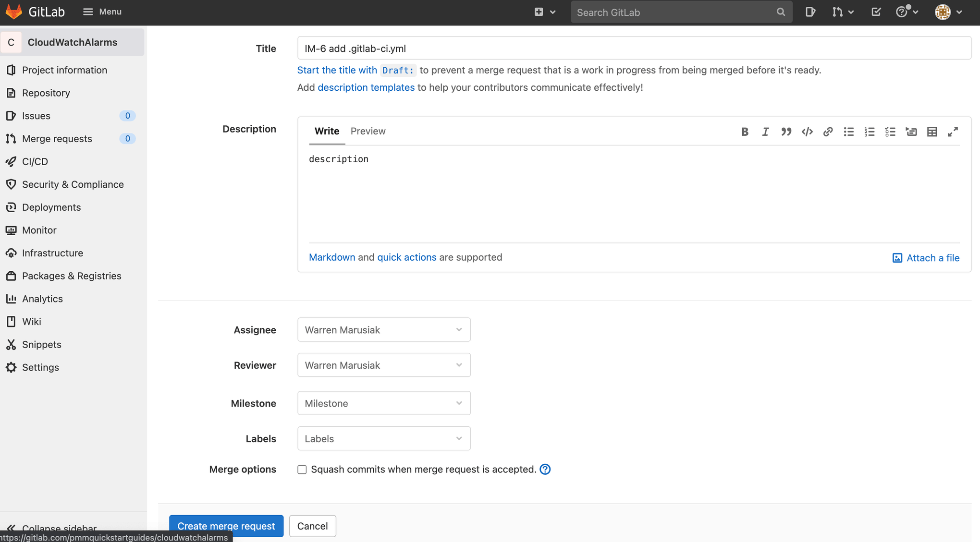Click Create merge request button
Screen dimensions: 980x542
[x=226, y=526]
